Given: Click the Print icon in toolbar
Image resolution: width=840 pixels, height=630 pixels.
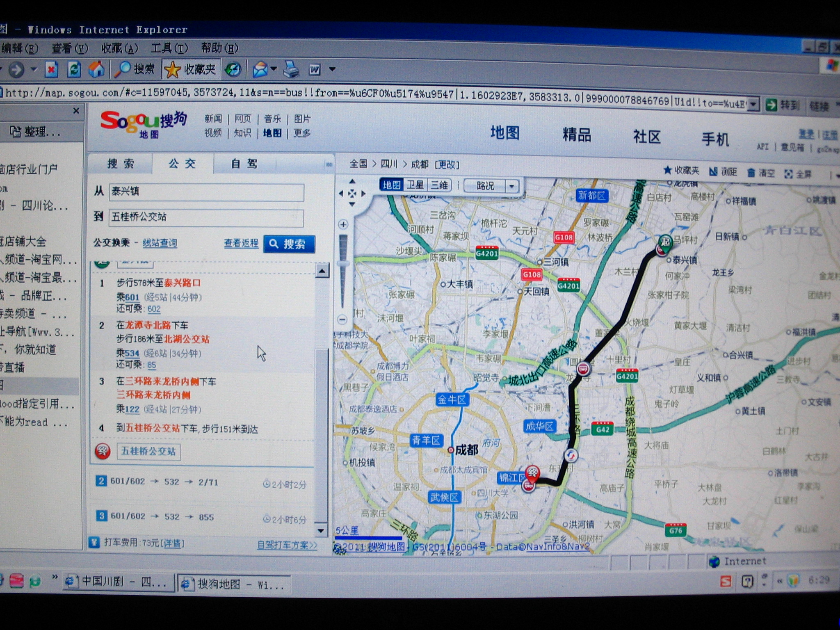Looking at the screenshot, I should (x=291, y=69).
